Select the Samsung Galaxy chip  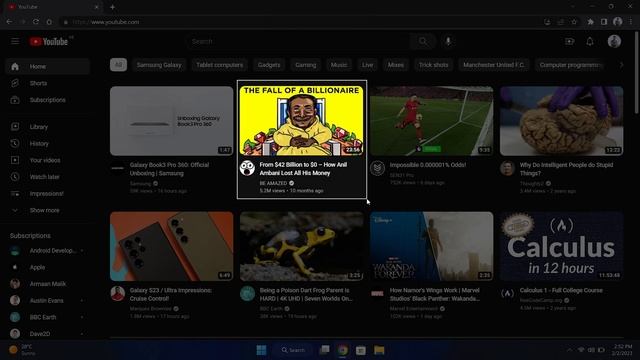[159, 65]
